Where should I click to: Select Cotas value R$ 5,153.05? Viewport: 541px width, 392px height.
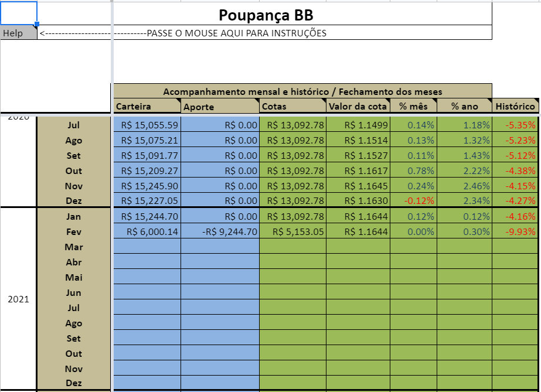click(x=292, y=231)
